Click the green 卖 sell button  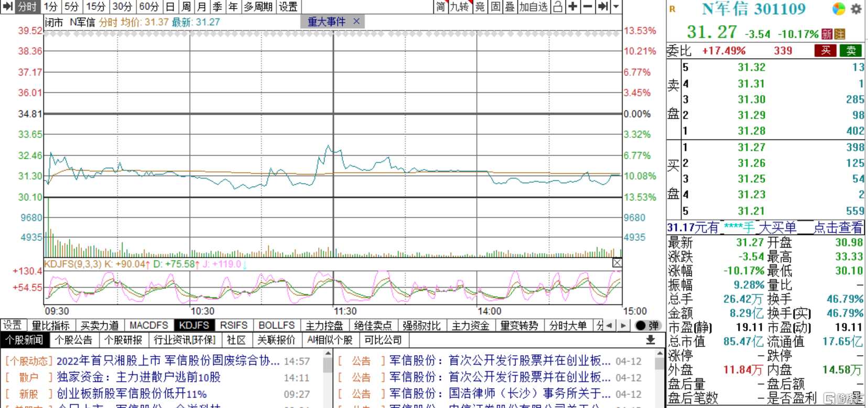pyautogui.click(x=851, y=50)
